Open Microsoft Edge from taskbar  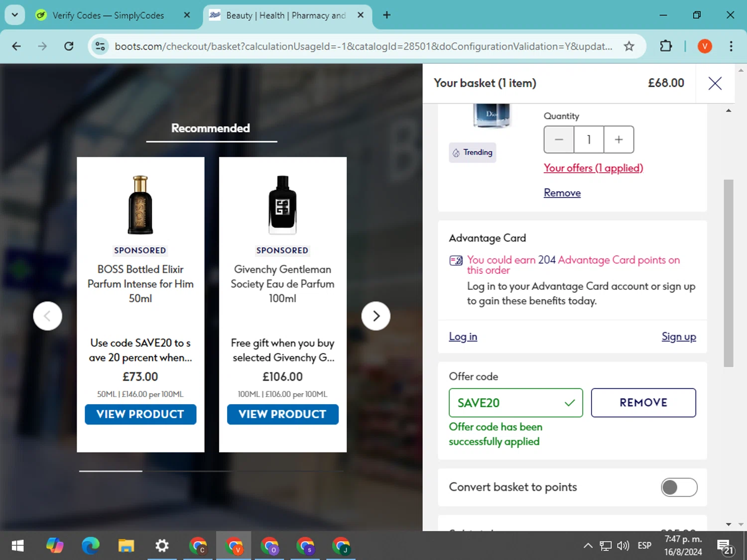[90, 546]
